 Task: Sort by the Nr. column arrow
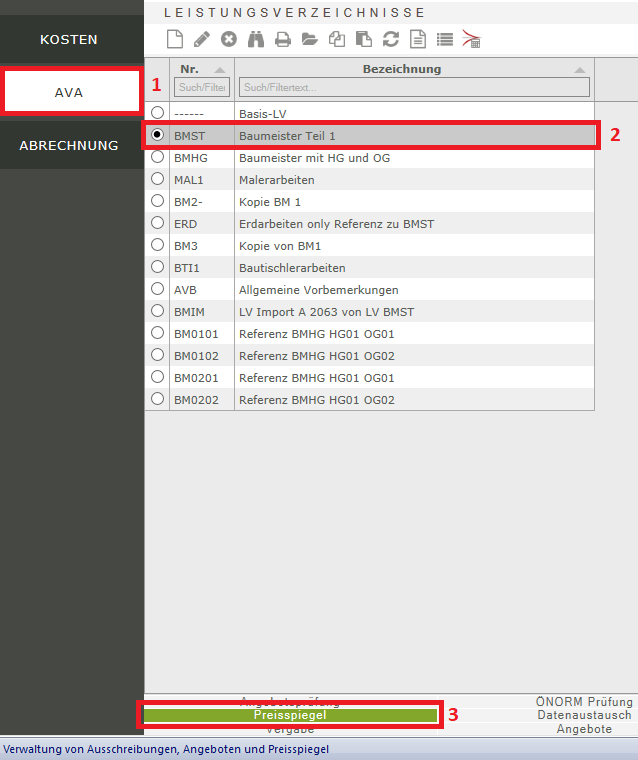tap(220, 70)
